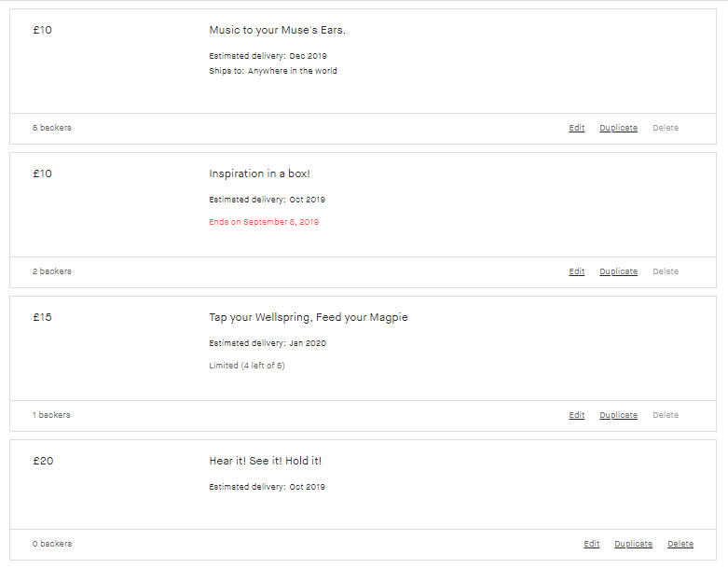Viewport: 728px width, 568px height.
Task: Duplicate the Hear it! See it! Hold it! reward
Action: click(633, 544)
